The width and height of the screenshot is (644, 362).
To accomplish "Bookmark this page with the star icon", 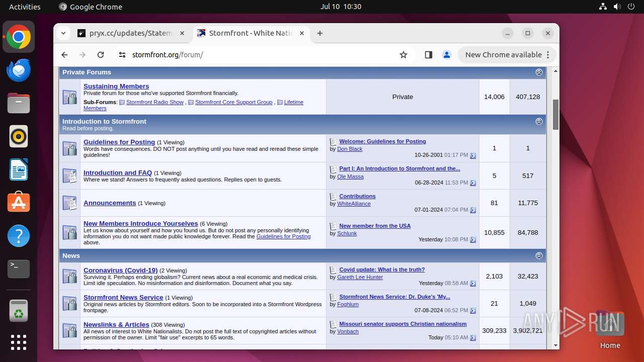I will click(x=404, y=55).
